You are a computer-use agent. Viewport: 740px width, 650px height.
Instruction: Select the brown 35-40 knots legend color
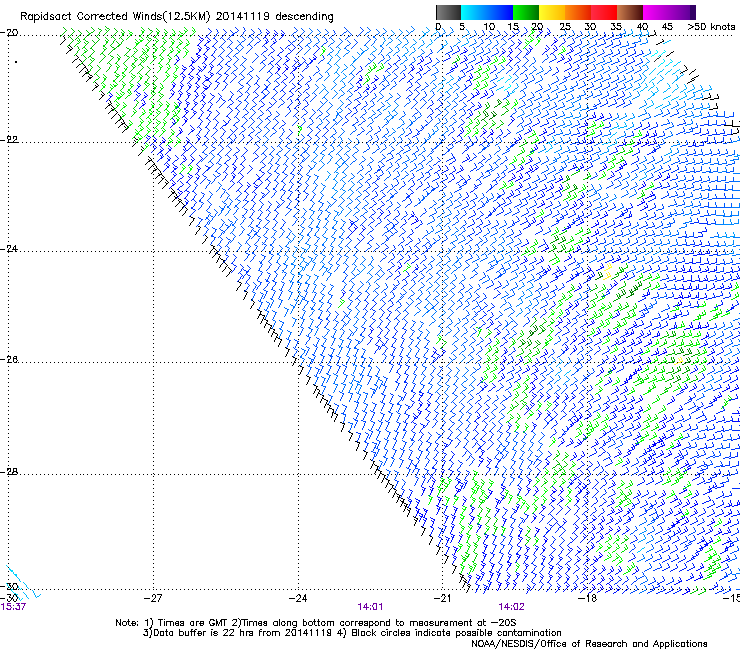click(630, 12)
